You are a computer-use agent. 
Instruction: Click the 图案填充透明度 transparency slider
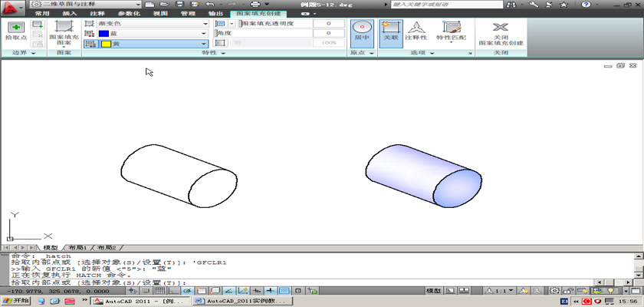[x=275, y=24]
